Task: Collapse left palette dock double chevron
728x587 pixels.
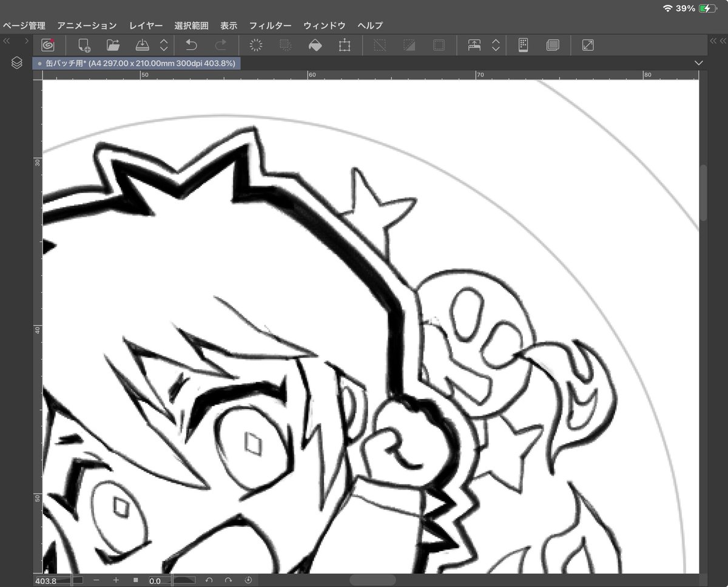Action: 7,41
